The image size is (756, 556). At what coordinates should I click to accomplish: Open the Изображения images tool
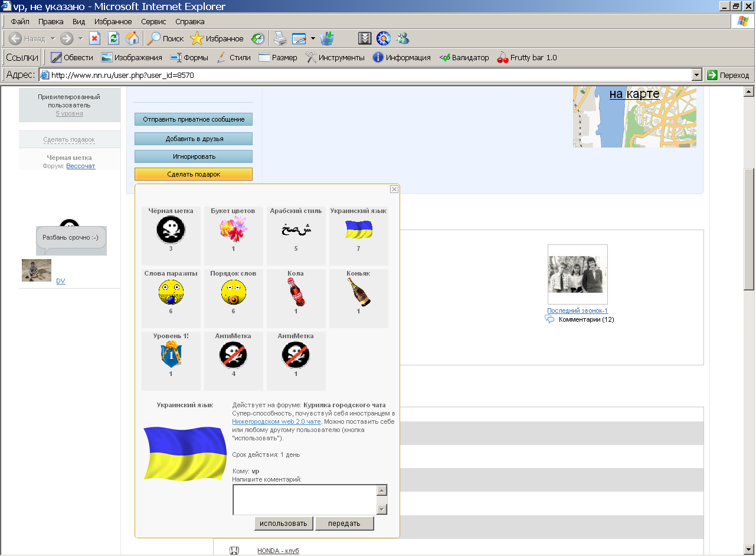tap(131, 58)
